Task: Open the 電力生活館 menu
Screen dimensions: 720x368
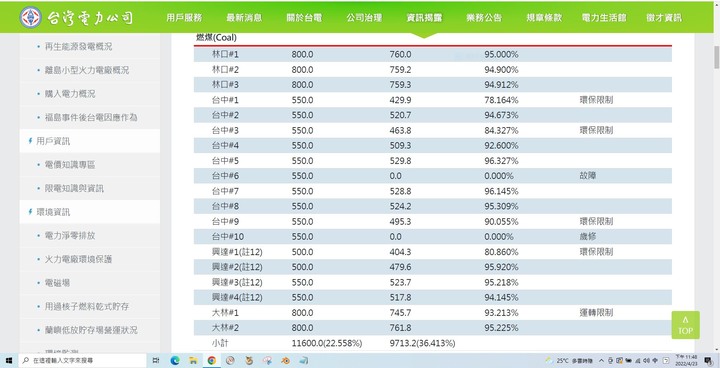Action: click(604, 18)
